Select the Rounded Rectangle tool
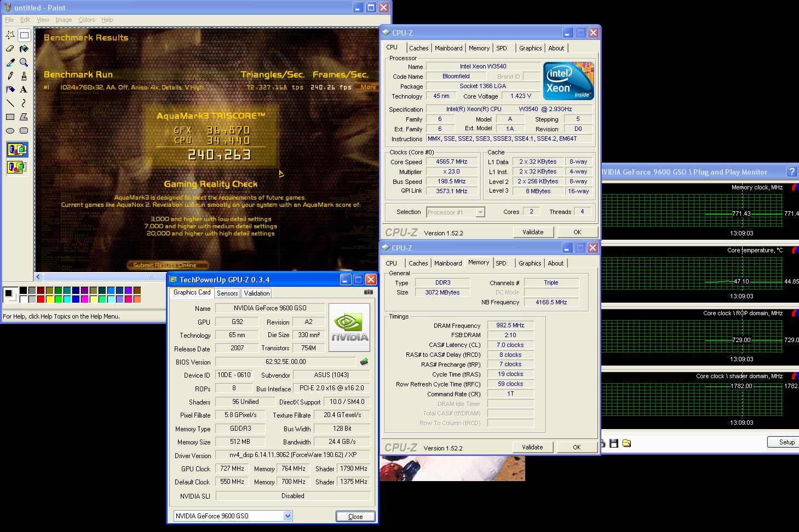The width and height of the screenshot is (799, 532). (x=24, y=130)
